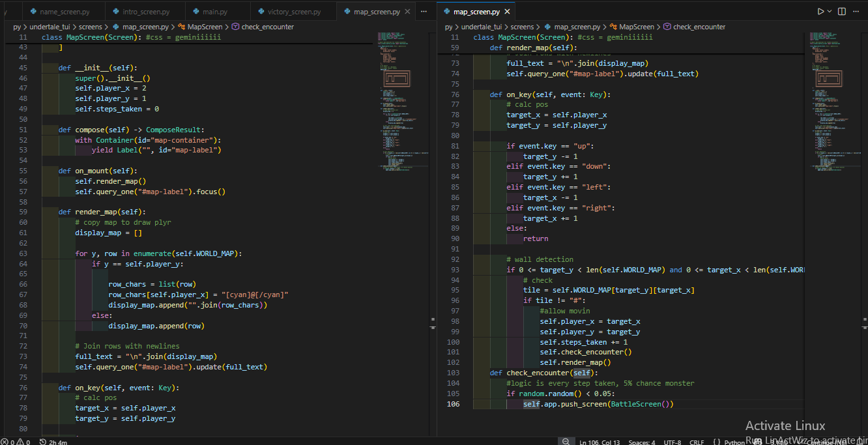Open left editor group's more actions ellipsis
Image resolution: width=868 pixels, height=445 pixels.
click(424, 12)
